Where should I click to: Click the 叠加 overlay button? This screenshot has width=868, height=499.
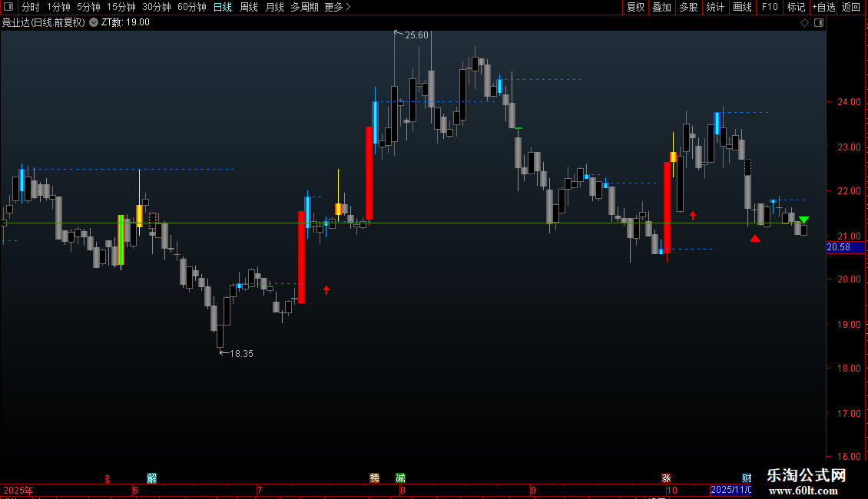662,7
